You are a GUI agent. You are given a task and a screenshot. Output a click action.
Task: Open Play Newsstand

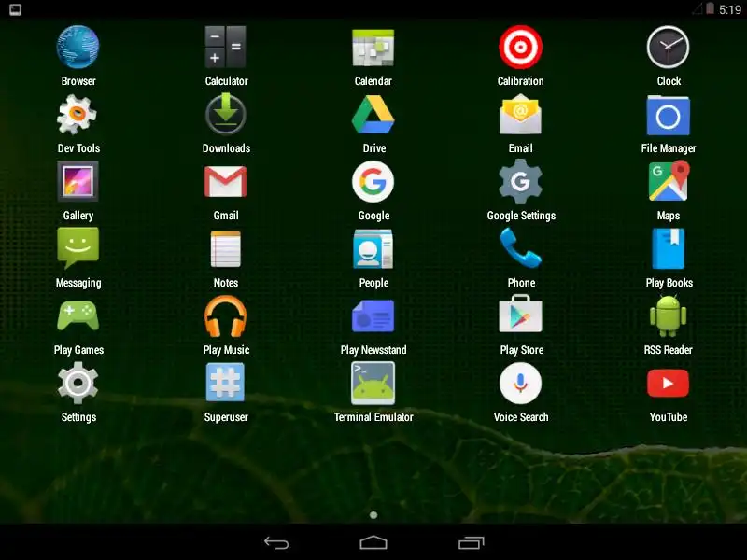[373, 316]
